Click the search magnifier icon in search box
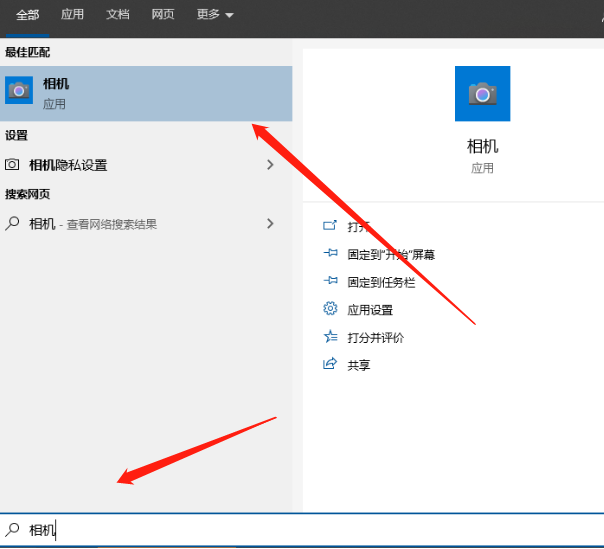 click(12, 529)
